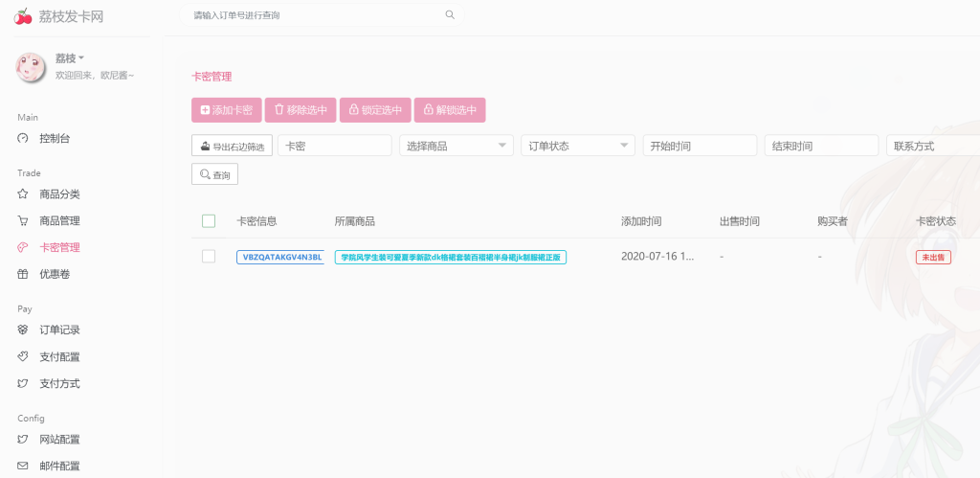Check the box for the VBZQATAKGV4N3BL row

(x=209, y=257)
